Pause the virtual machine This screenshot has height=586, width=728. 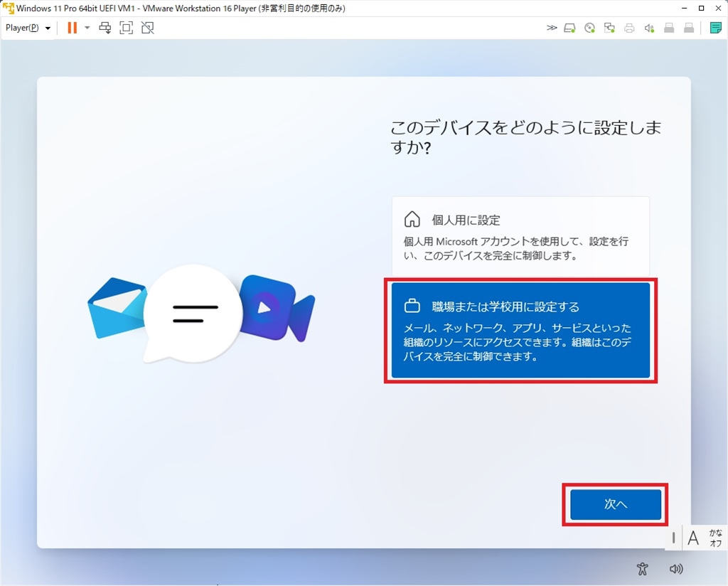click(x=72, y=28)
